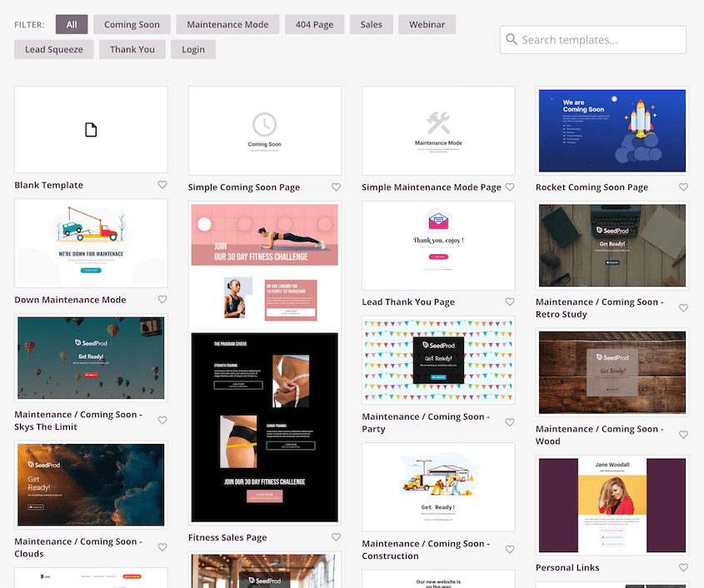
Task: Click the 'Personal Links' title
Action: [567, 567]
